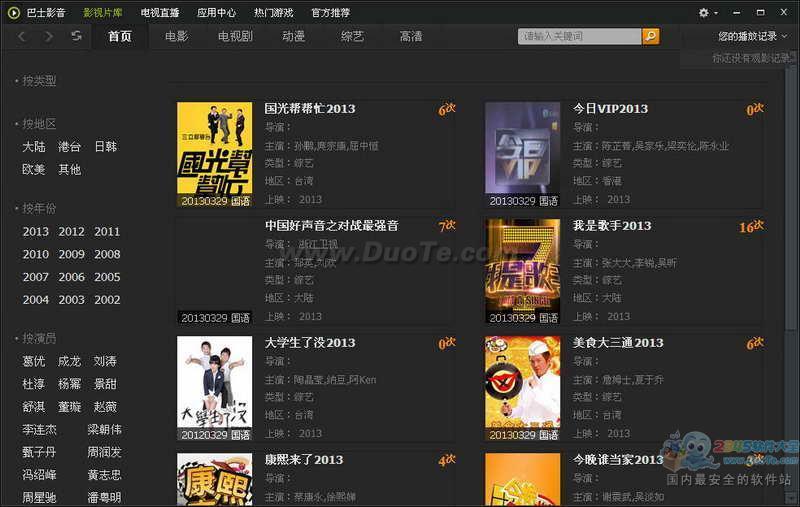The image size is (800, 507).
Task: Open the 今日VIP2013 poster thumbnail
Action: [522, 155]
